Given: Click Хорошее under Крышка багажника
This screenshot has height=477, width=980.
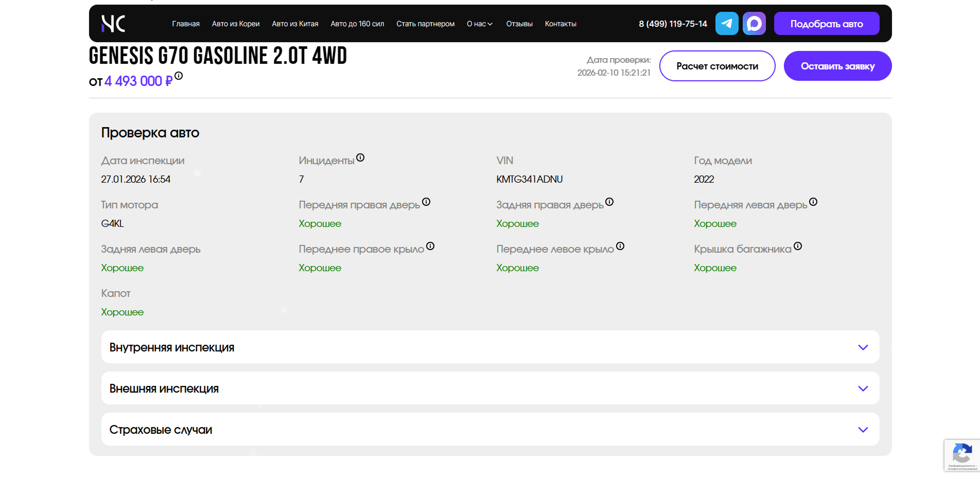Looking at the screenshot, I should 715,268.
